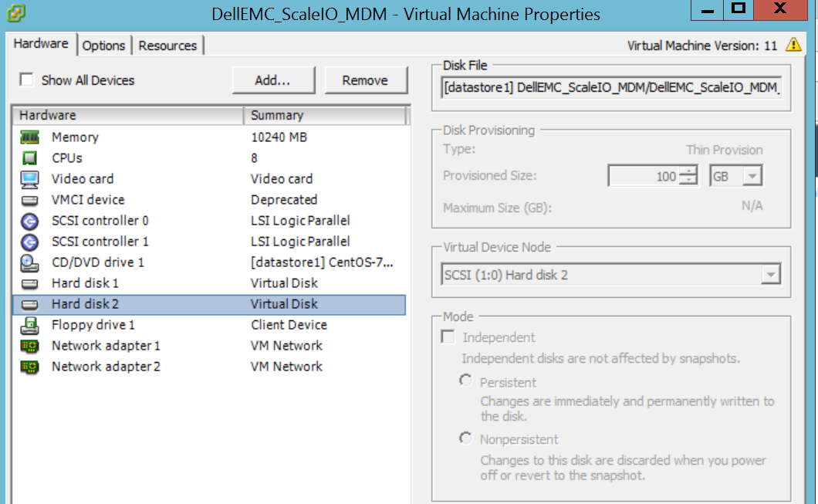This screenshot has height=504, width=818.
Task: Switch to the Hardware tab
Action: 41,43
